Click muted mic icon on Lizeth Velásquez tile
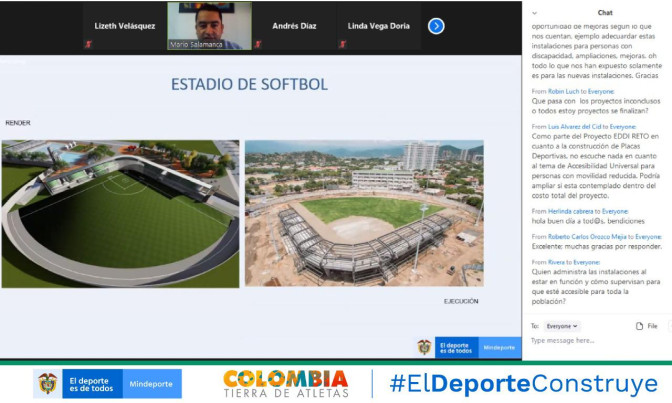This screenshot has width=672, height=403. [89, 44]
